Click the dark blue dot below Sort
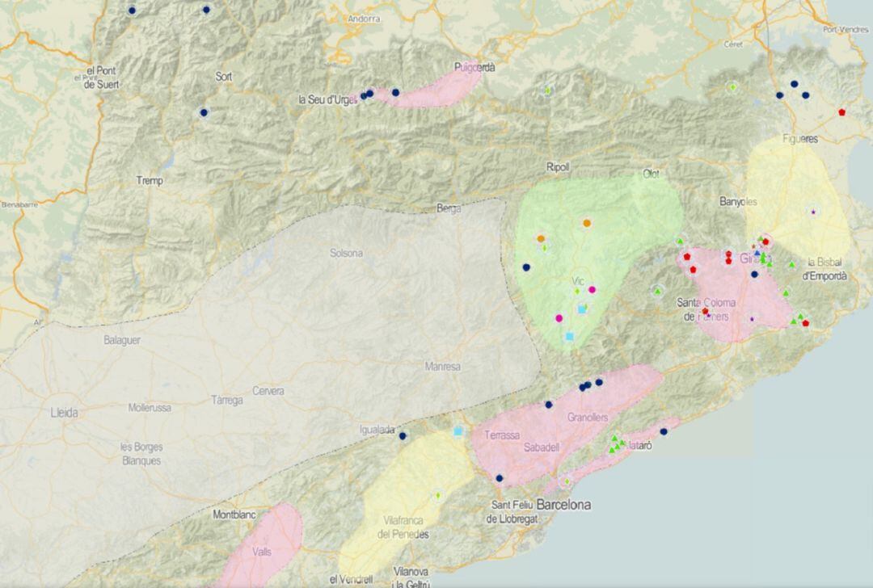Viewport: 873px width, 588px height. [204, 112]
